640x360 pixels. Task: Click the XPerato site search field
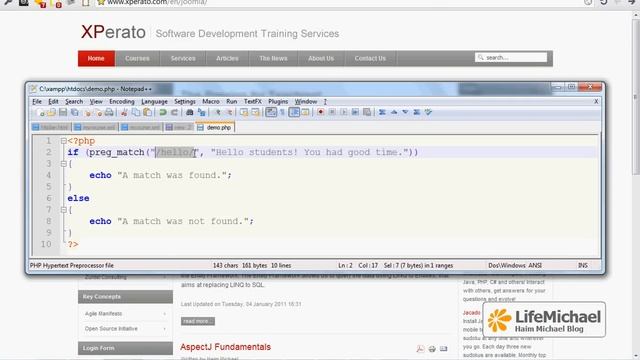click(x=511, y=58)
